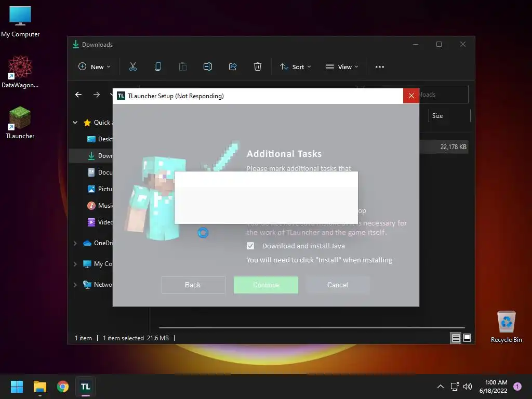Open the See more ellipsis menu

[380, 67]
